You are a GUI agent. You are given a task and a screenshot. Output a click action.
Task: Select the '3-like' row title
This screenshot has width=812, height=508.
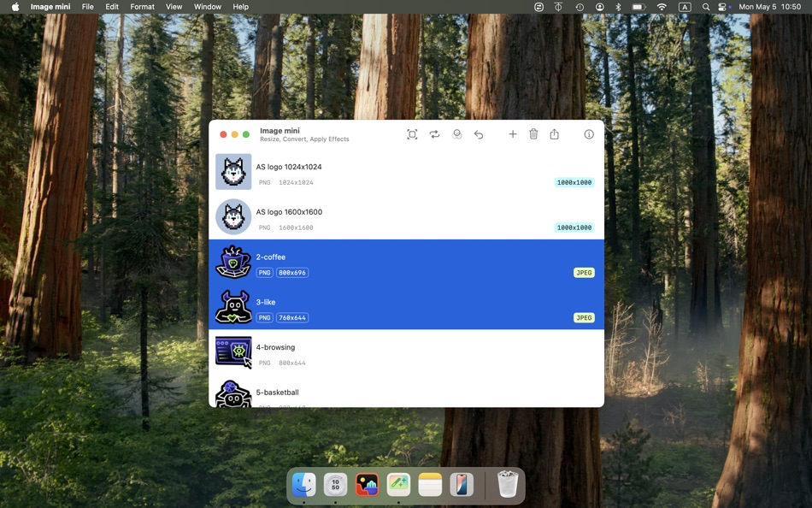(266, 302)
